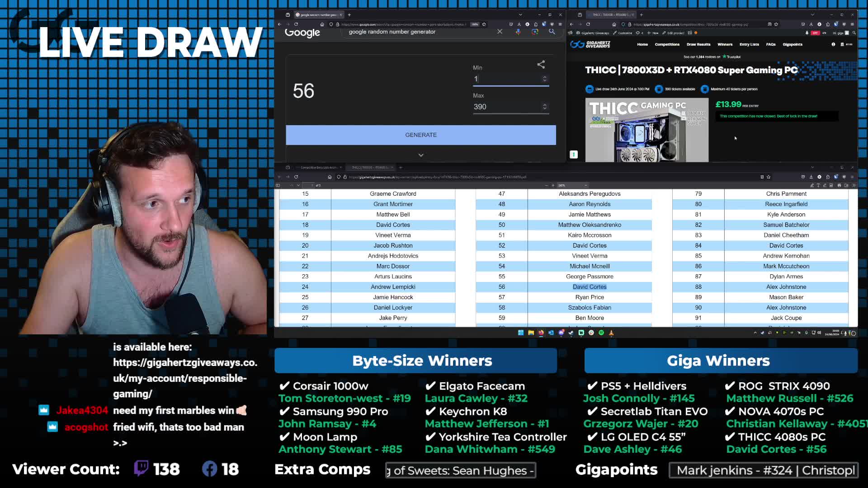Open the FAQs menu item
This screenshot has height=488, width=868.
click(x=771, y=44)
